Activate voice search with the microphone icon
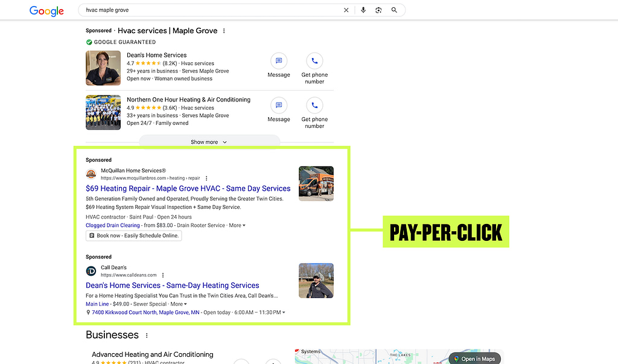618x364 pixels. [363, 10]
